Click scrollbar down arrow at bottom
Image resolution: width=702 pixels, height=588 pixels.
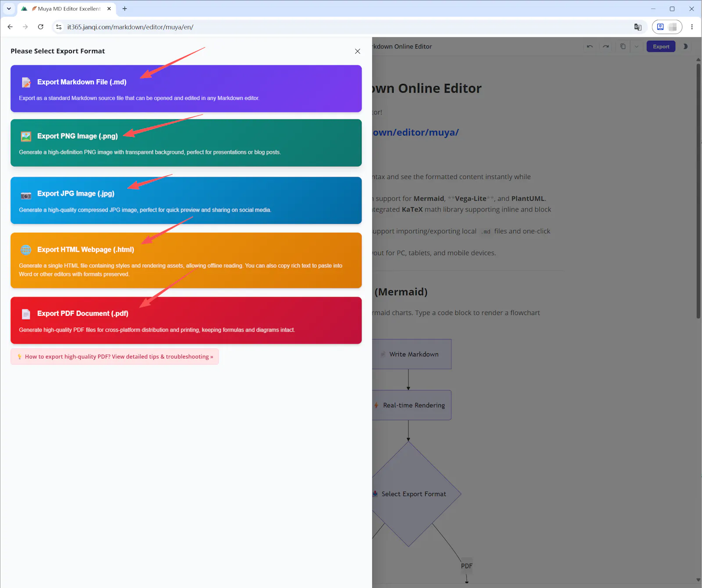(698, 580)
